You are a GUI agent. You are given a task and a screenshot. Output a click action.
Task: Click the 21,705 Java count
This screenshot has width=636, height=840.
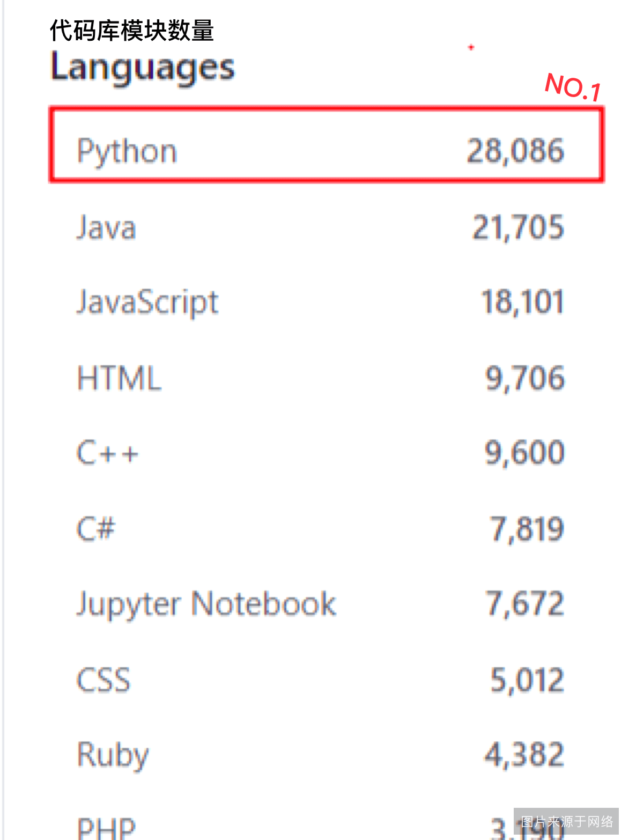[x=518, y=227]
